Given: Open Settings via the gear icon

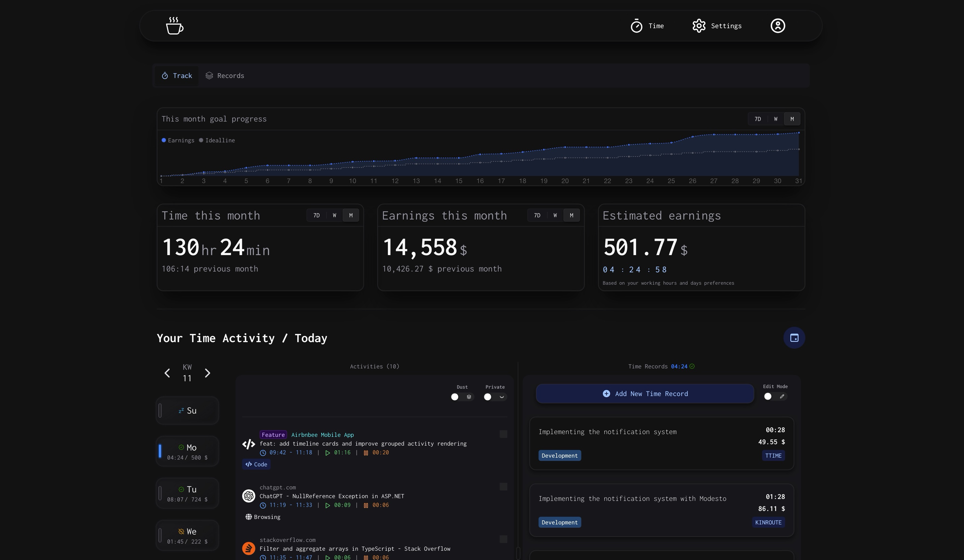Looking at the screenshot, I should 699,26.
